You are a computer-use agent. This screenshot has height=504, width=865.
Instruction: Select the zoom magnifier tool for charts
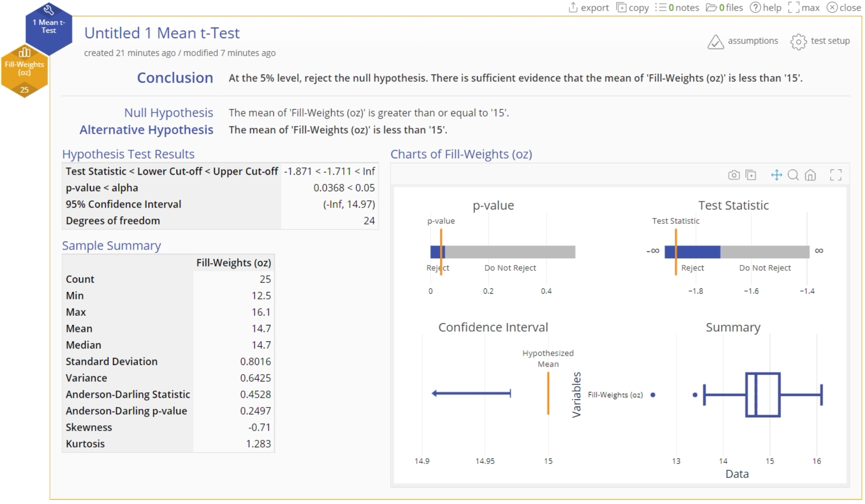(x=793, y=175)
